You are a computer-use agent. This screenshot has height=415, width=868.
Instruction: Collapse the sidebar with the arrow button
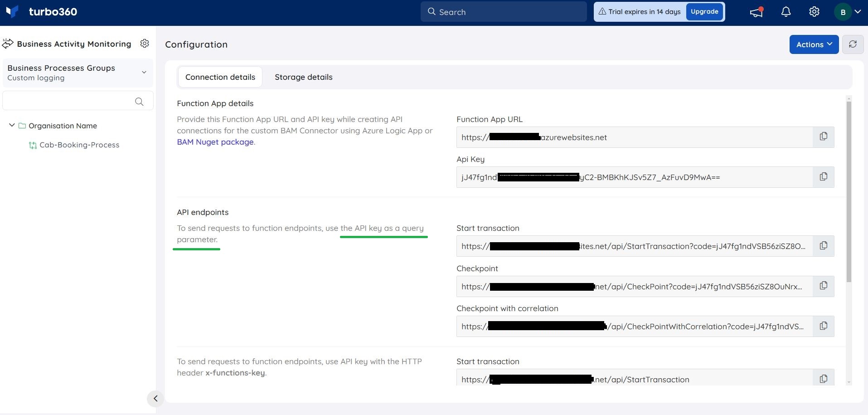point(155,399)
